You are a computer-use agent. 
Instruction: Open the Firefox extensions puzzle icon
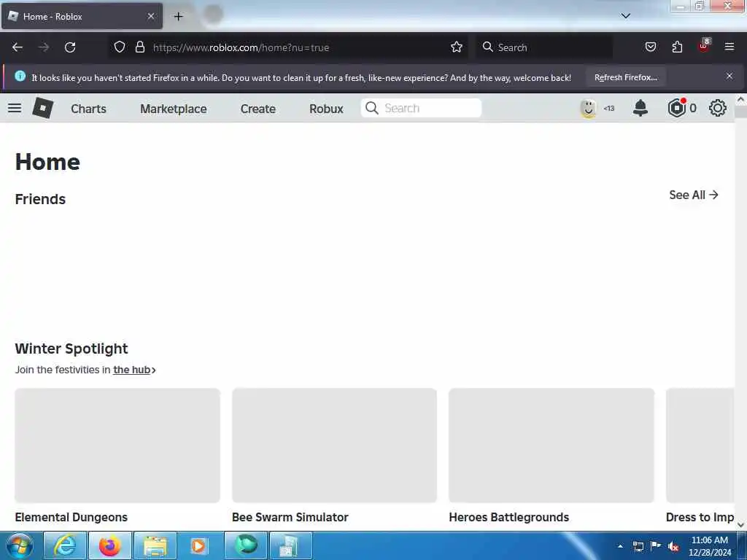tap(677, 47)
